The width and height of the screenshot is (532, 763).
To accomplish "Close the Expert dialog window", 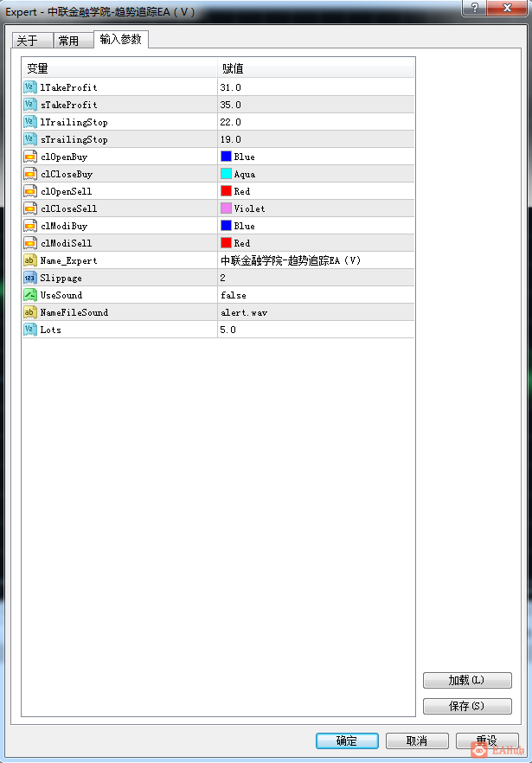I will [507, 8].
